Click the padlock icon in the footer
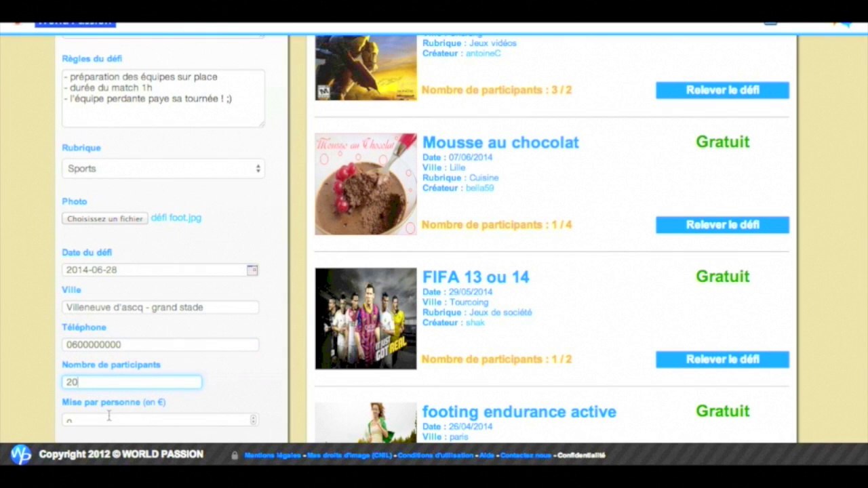The width and height of the screenshot is (868, 488). tap(235, 455)
